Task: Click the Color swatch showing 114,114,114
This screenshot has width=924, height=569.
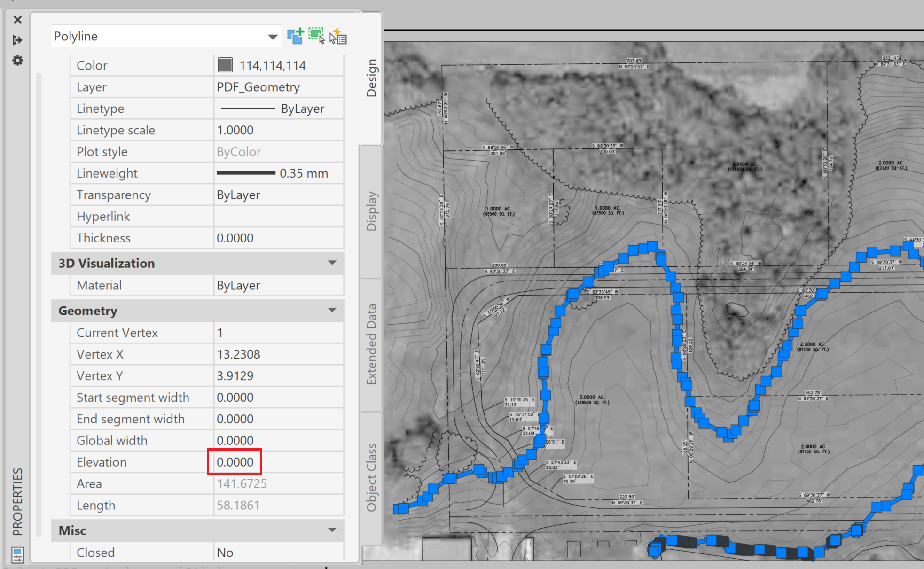Action: point(225,65)
